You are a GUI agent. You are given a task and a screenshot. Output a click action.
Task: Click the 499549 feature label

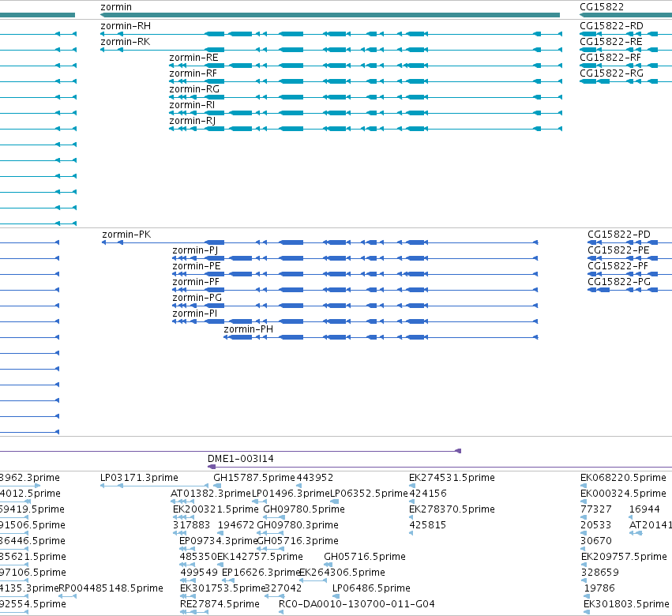[x=199, y=573]
